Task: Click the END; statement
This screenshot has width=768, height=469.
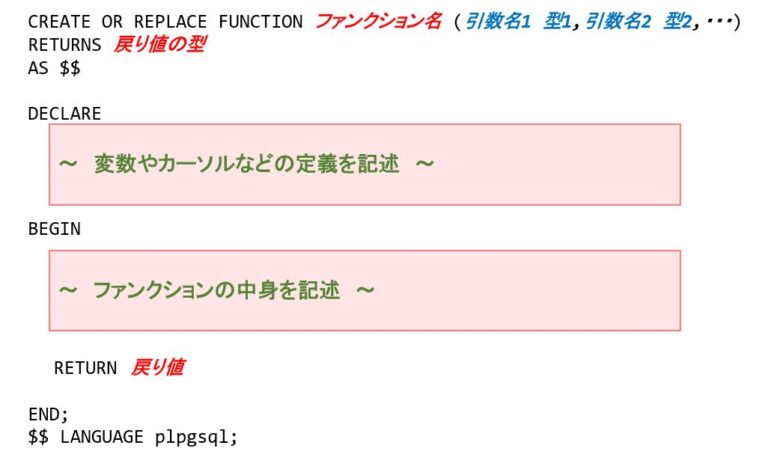Action: coord(48,414)
